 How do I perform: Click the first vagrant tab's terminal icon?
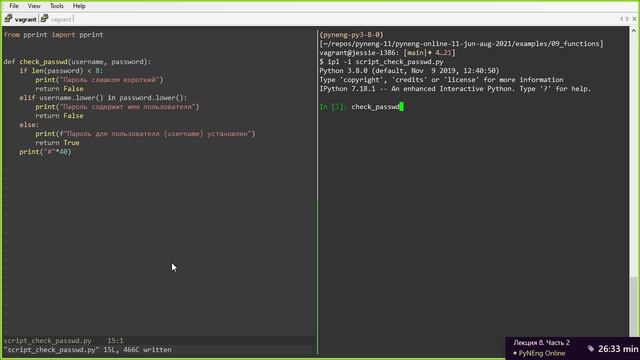pos(9,19)
